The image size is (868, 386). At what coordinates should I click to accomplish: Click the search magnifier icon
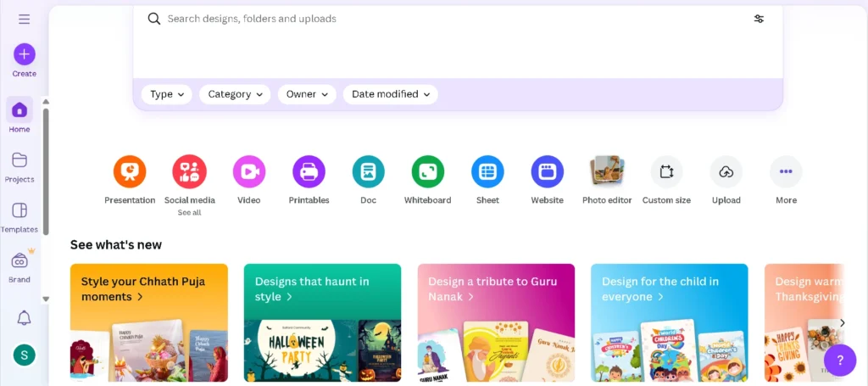point(154,19)
